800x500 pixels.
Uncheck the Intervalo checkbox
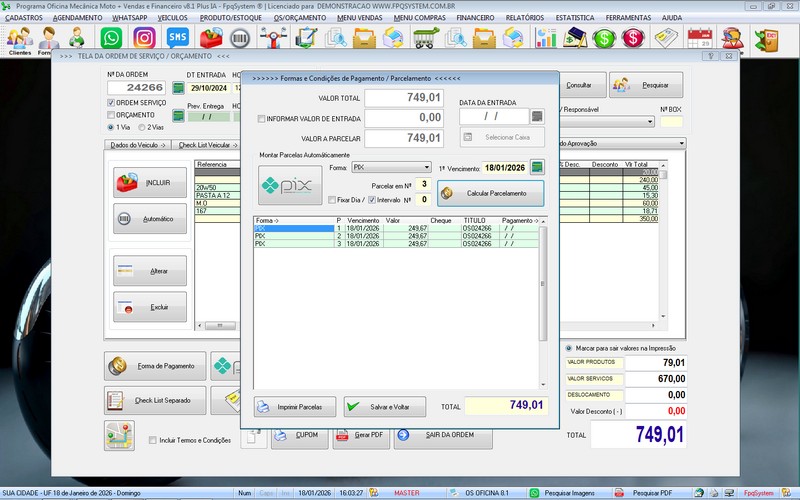pyautogui.click(x=372, y=200)
